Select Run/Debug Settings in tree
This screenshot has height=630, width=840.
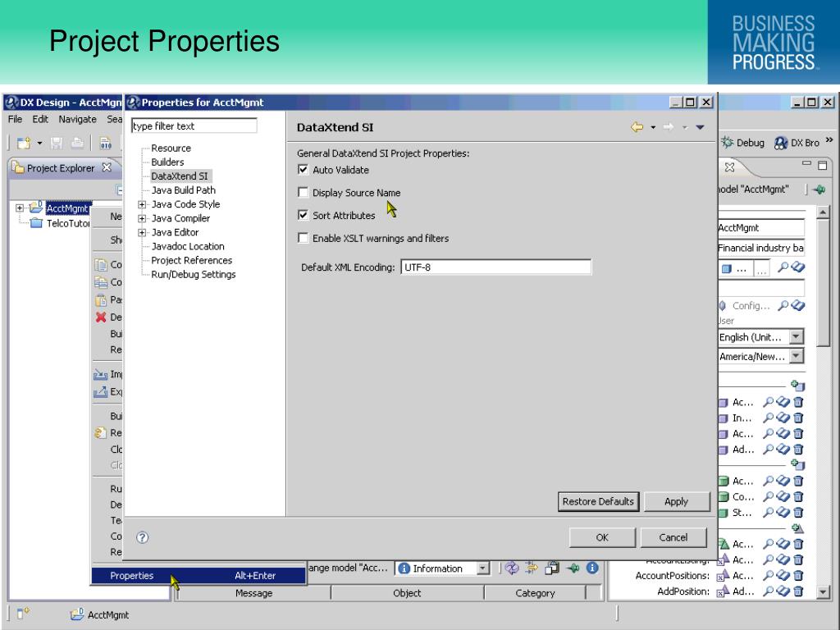(194, 274)
